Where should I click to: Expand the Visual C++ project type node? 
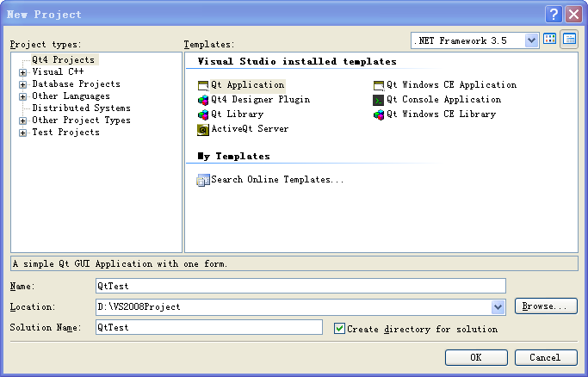(23, 72)
